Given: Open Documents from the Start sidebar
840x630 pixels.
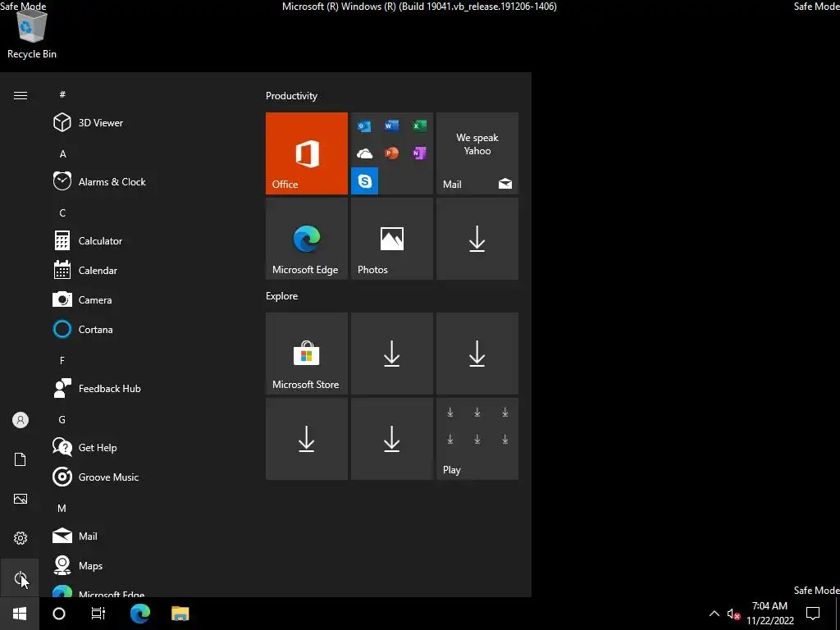Looking at the screenshot, I should tap(21, 459).
